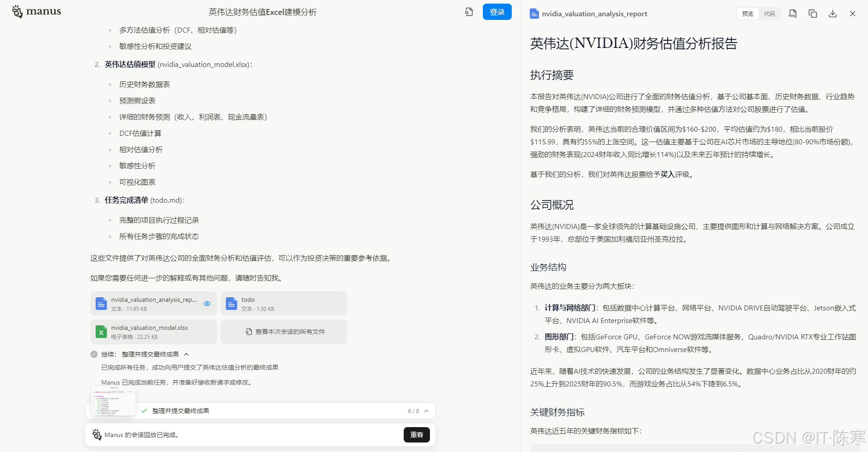Open the todo file card
This screenshot has height=452, width=868.
tap(284, 304)
